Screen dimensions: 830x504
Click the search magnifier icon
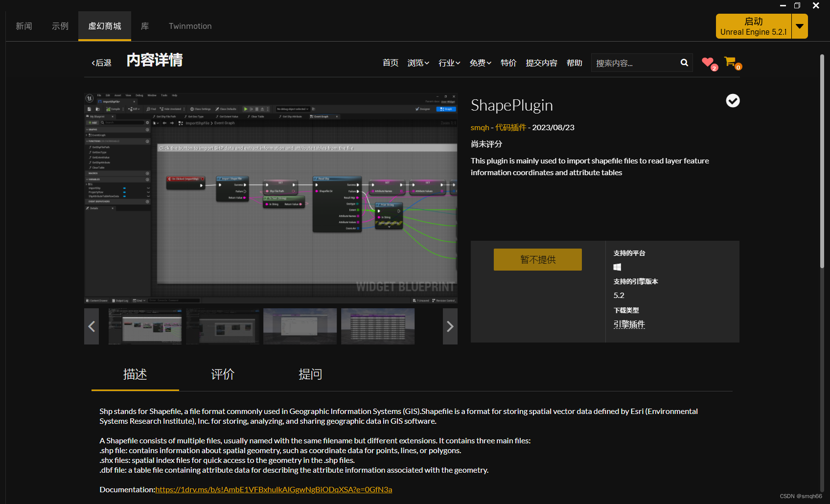(684, 63)
